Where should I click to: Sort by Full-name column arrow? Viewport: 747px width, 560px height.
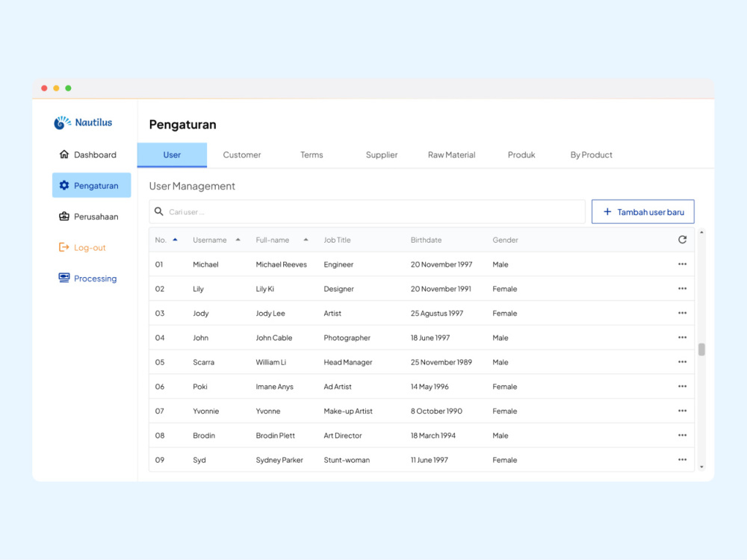306,240
